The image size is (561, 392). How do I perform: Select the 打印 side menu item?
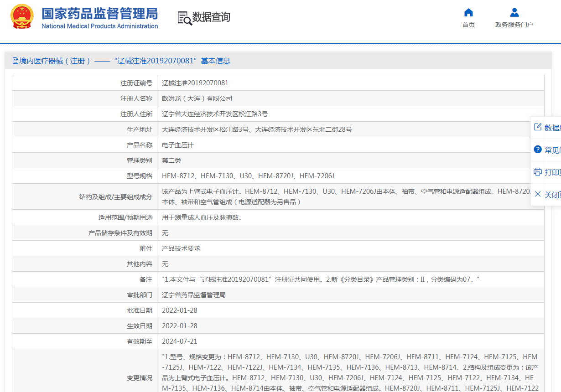(552, 172)
